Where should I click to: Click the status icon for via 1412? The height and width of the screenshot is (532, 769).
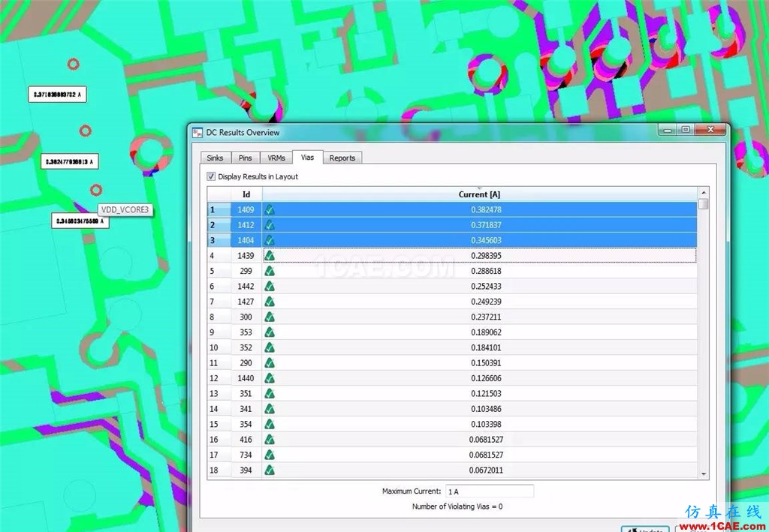point(270,225)
